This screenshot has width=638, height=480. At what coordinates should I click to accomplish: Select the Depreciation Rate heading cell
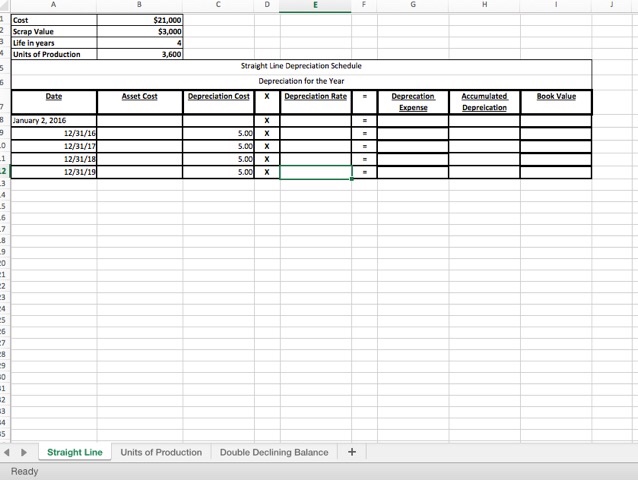[x=315, y=102]
